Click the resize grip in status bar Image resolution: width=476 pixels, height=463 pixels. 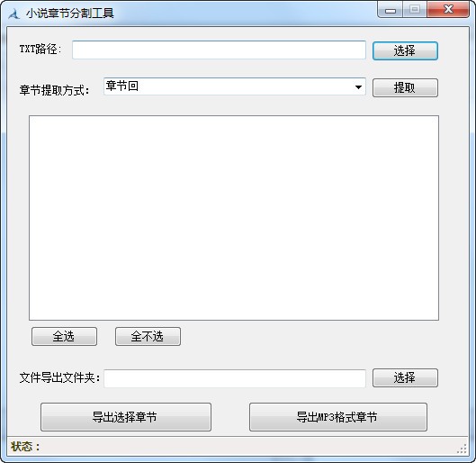point(462,449)
